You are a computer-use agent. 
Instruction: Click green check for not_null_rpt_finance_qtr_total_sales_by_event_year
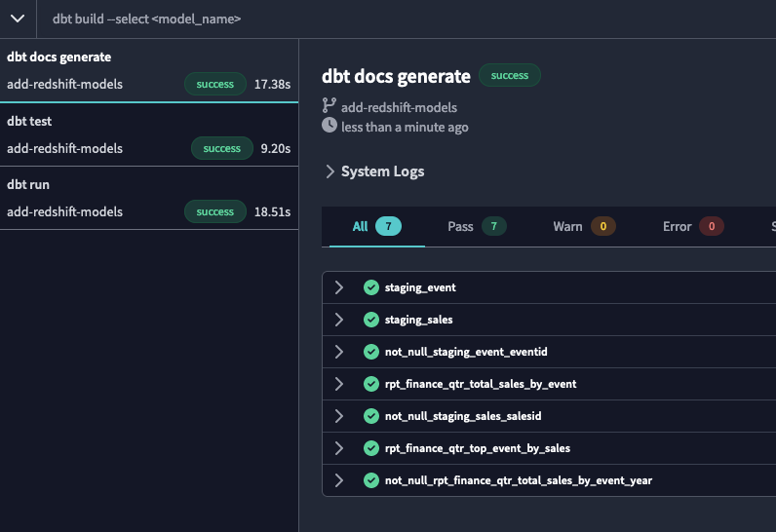pos(371,480)
